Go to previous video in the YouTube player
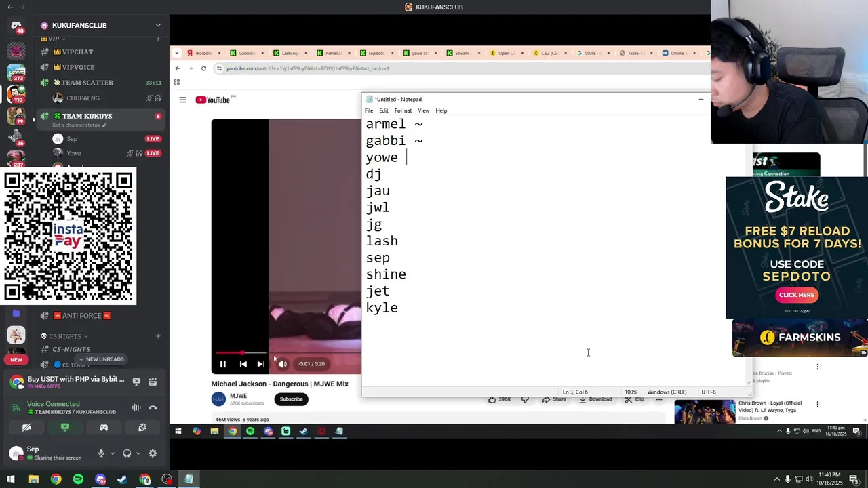Screen dimensions: 868x488 coord(243,364)
